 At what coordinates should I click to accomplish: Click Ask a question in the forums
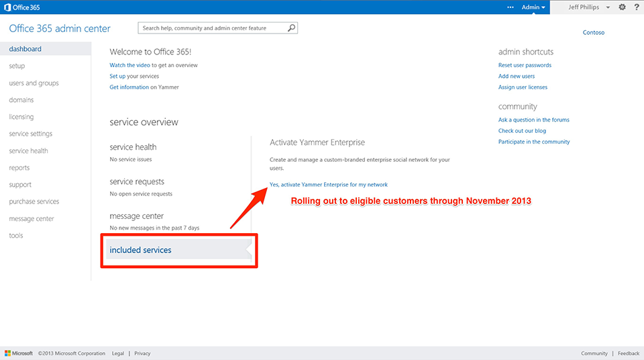[x=534, y=120]
